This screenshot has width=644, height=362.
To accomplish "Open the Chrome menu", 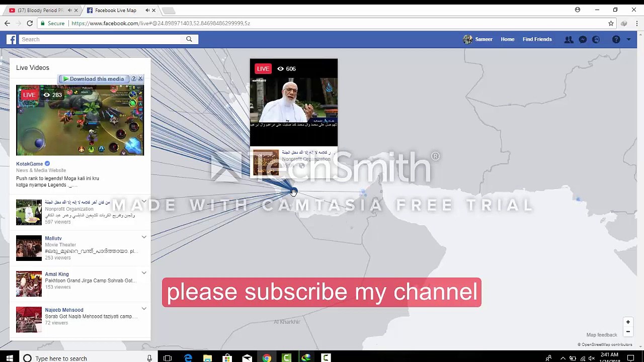I will coord(637,23).
